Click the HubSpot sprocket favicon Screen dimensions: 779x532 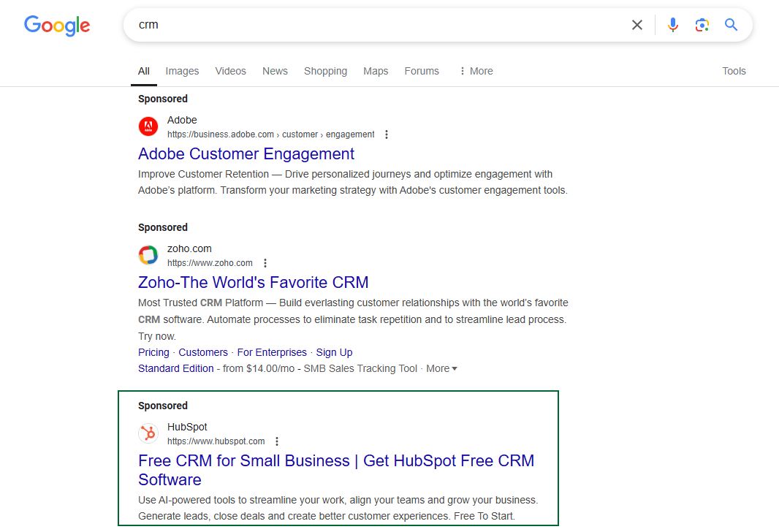click(148, 433)
